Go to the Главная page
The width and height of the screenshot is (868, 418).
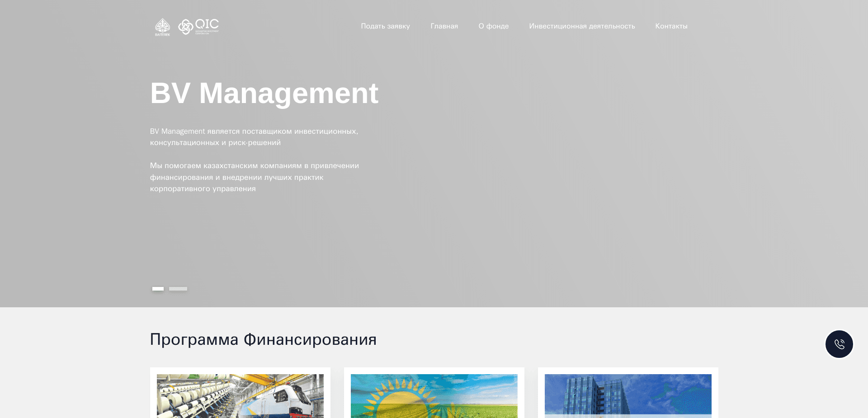(x=444, y=26)
